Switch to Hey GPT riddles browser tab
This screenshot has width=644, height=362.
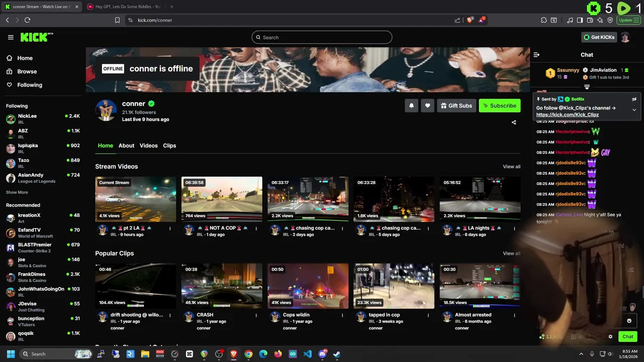tap(124, 7)
